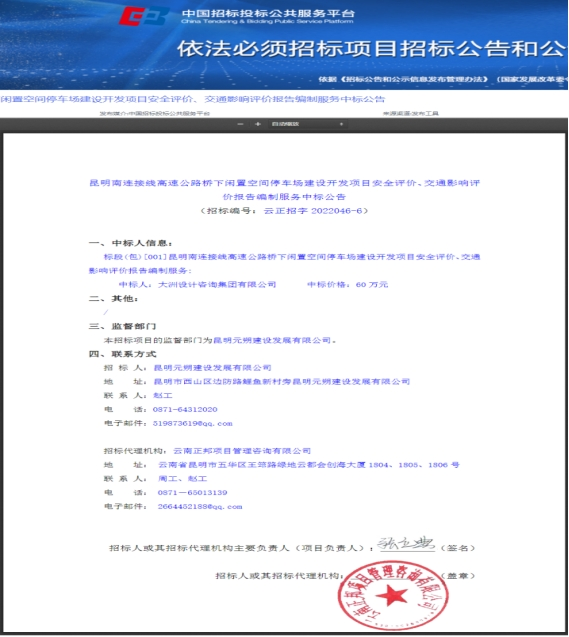Click phone number 0871-64312020
Image resolution: width=569 pixels, height=637 pixels.
coord(185,410)
